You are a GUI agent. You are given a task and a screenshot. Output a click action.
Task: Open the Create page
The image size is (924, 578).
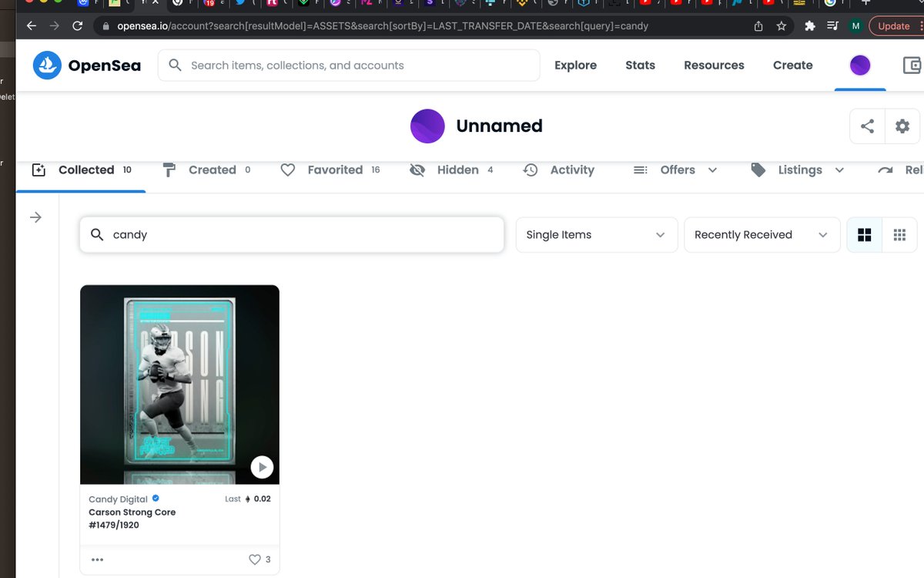(x=792, y=66)
